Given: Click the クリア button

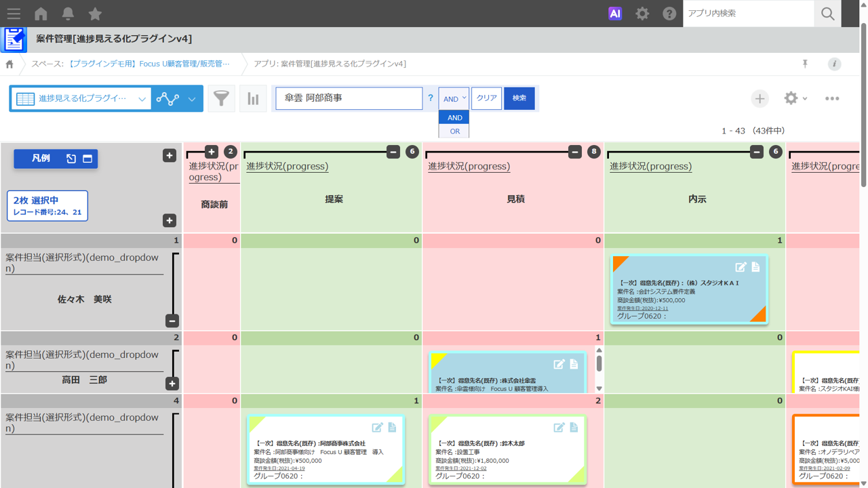Looking at the screenshot, I should pos(486,98).
